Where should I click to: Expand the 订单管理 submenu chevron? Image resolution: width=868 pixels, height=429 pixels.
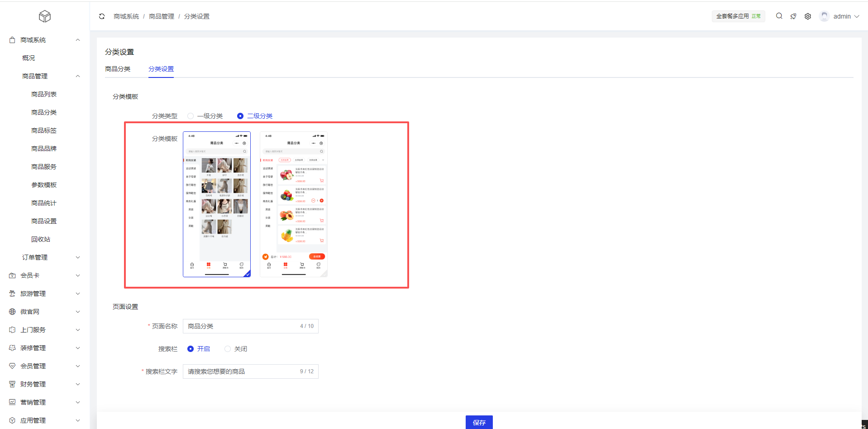[x=78, y=257]
